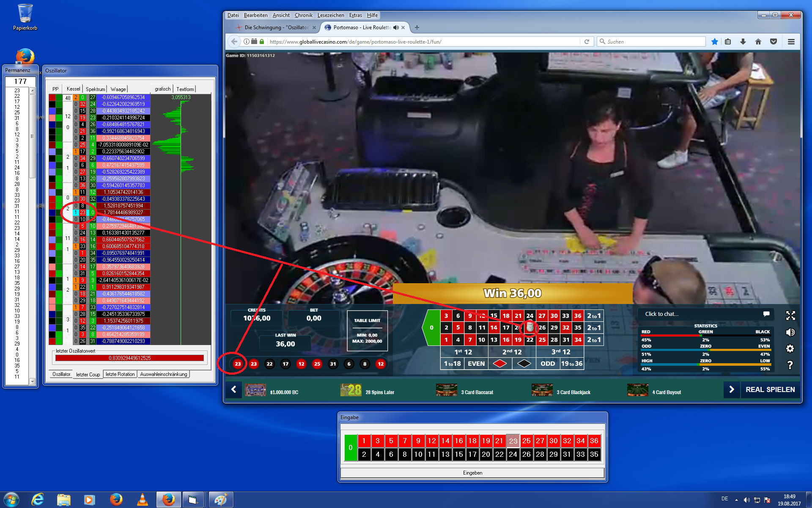Screen dimensions: 812x508
Task: Open the Firefox desktop shortcut icon
Action: pos(25,56)
